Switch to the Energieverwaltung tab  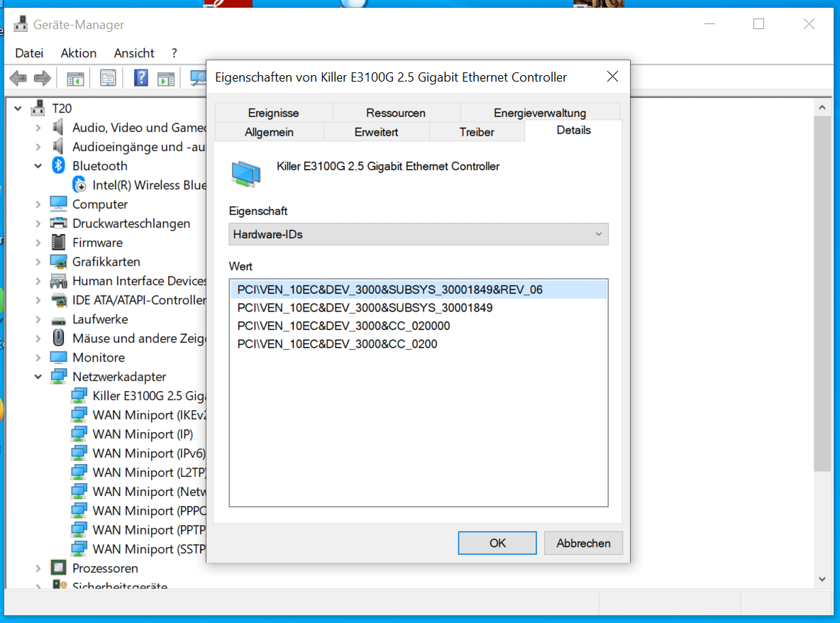tap(540, 113)
